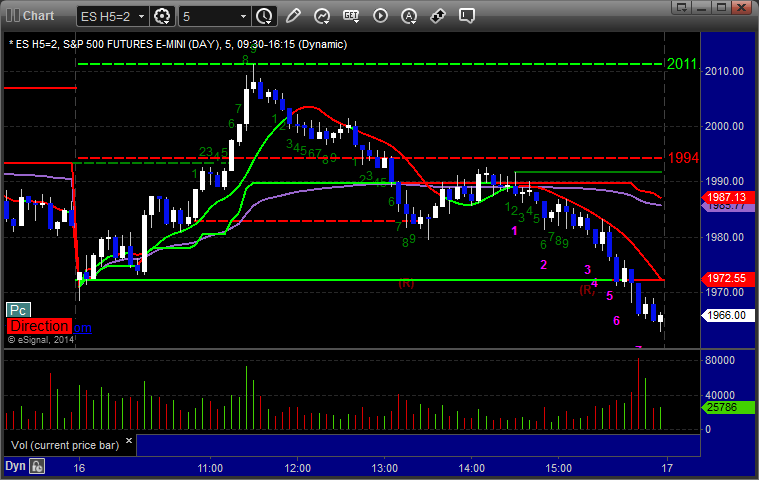759x480 pixels.
Task: Expand the ES H5=2 symbol dropdown
Action: pos(141,16)
